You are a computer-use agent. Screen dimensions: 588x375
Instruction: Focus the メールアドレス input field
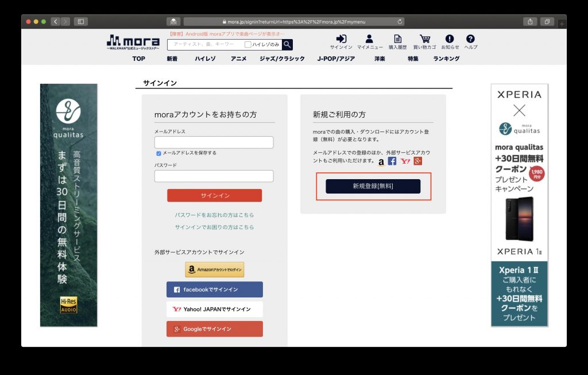pyautogui.click(x=214, y=142)
